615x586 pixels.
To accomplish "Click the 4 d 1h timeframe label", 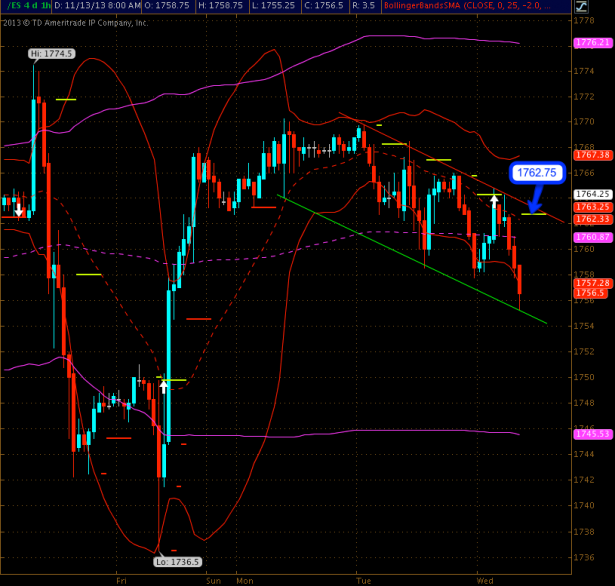I will [36, 6].
